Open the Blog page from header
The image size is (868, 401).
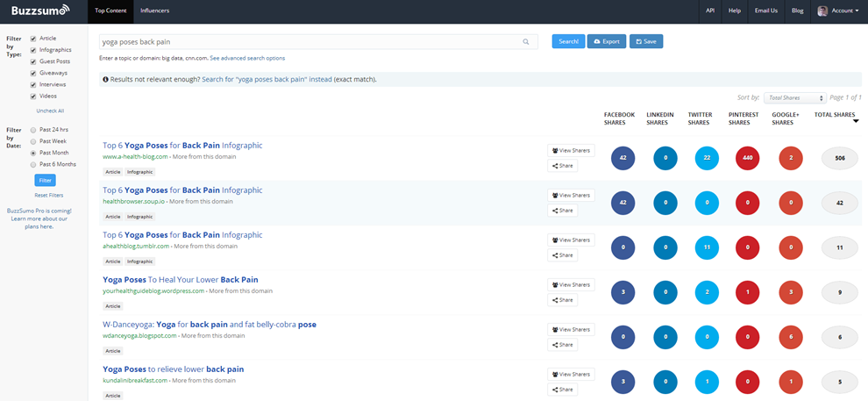click(x=798, y=11)
